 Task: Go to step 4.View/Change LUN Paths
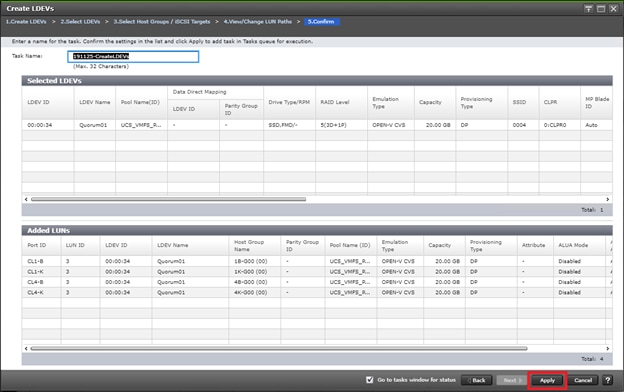click(x=257, y=21)
